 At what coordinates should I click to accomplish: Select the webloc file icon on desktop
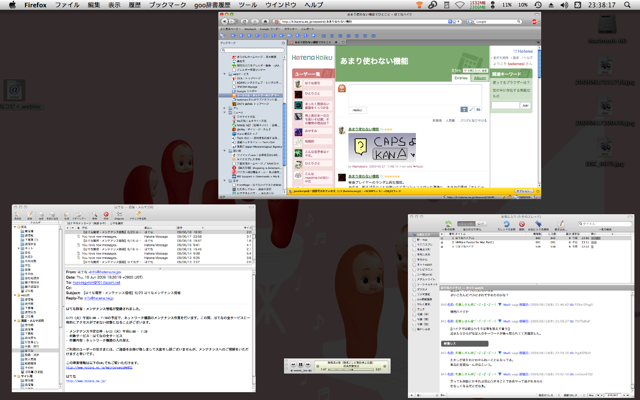[14, 90]
